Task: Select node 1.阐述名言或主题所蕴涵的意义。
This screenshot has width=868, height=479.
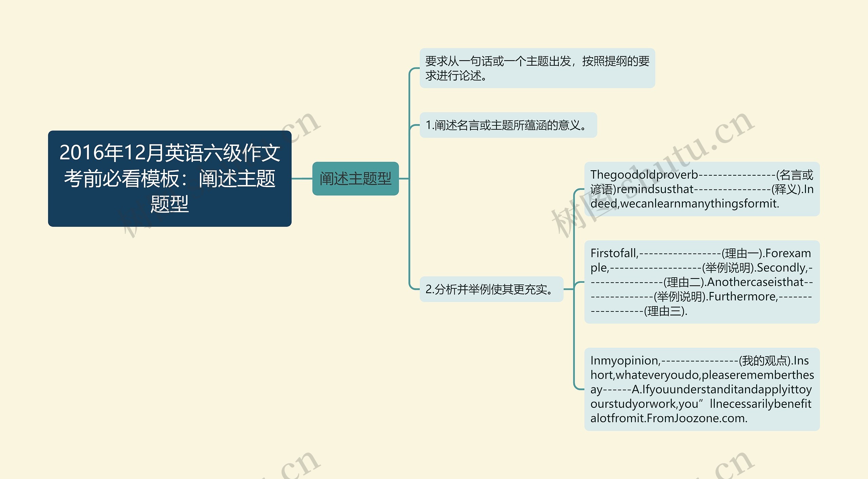Action: [508, 125]
